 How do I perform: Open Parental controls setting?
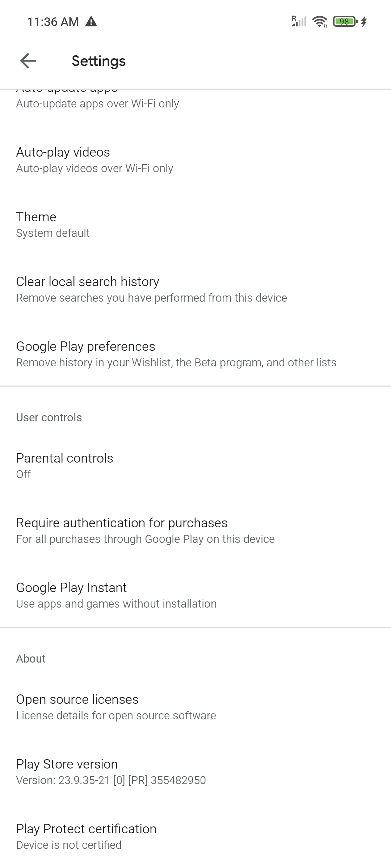coord(195,466)
